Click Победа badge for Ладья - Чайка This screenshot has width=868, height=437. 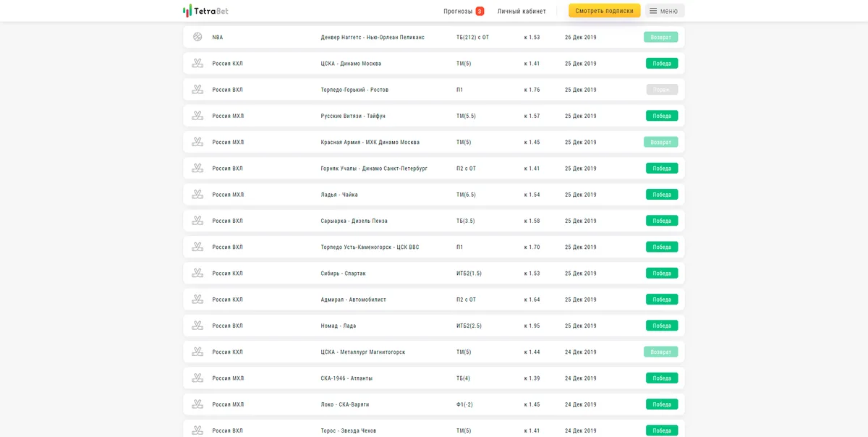click(662, 195)
